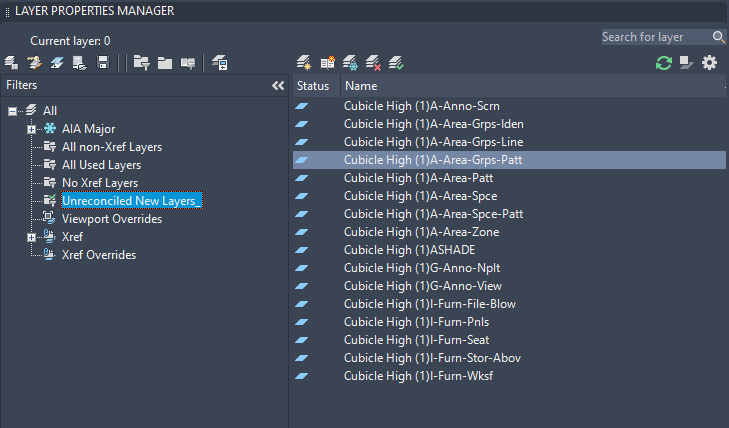The width and height of the screenshot is (729, 428).
Task: Click the New Group Filter icon
Action: click(164, 63)
